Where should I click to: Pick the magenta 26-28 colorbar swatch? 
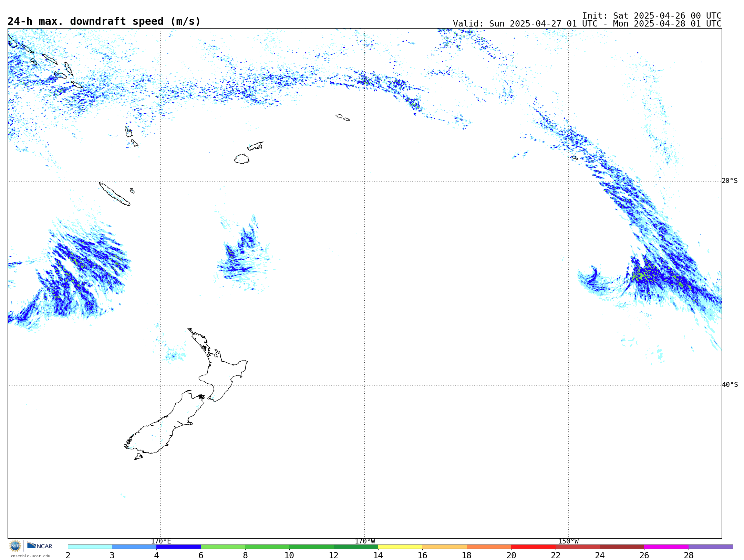coord(666,547)
